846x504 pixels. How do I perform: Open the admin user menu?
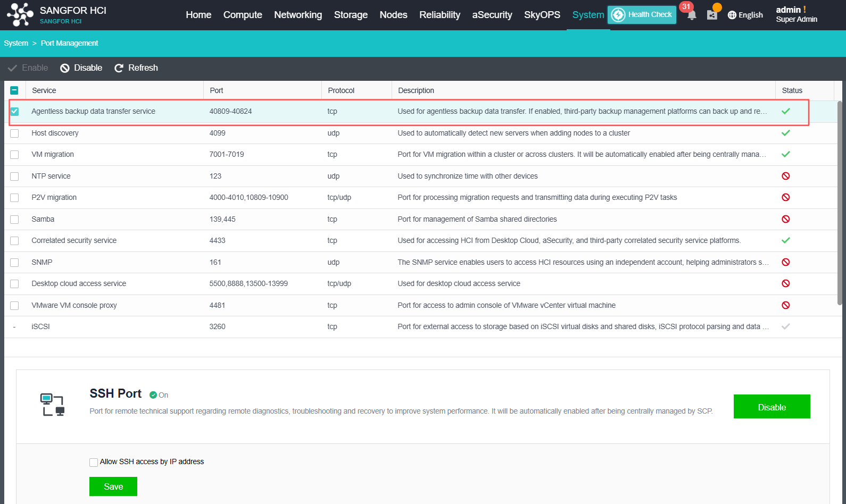(796, 14)
